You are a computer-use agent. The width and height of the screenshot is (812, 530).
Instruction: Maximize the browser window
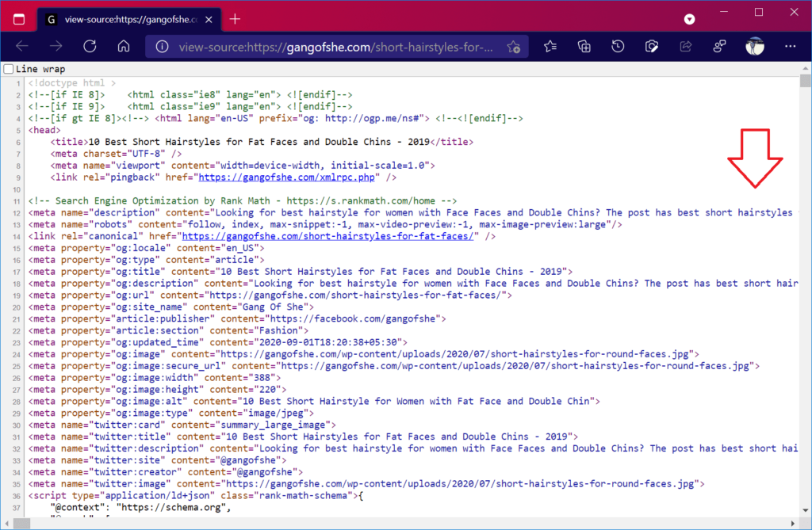click(759, 12)
